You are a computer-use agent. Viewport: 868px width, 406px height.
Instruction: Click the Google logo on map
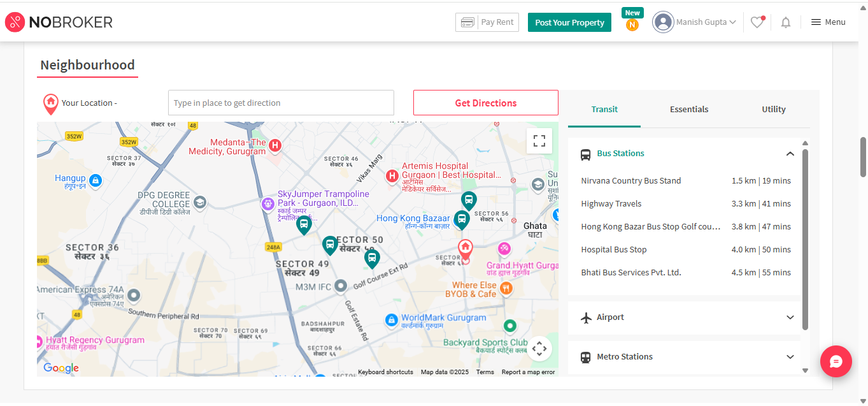[61, 368]
